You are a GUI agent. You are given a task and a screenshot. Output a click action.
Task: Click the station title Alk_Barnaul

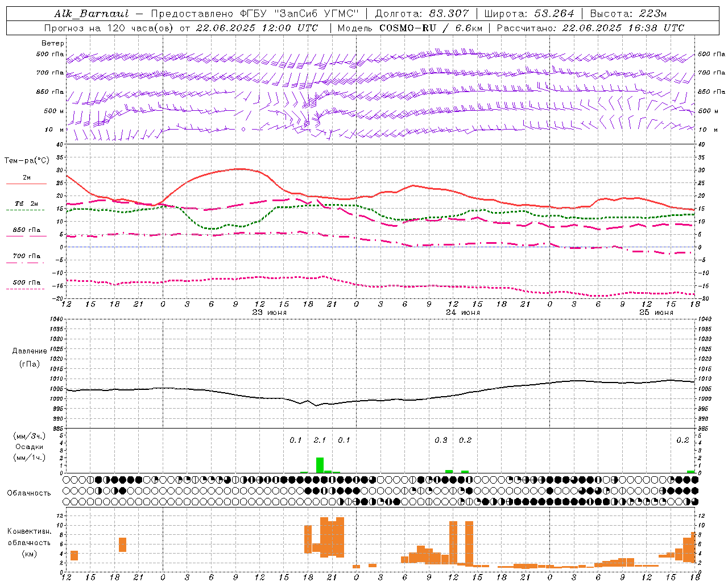pos(92,14)
